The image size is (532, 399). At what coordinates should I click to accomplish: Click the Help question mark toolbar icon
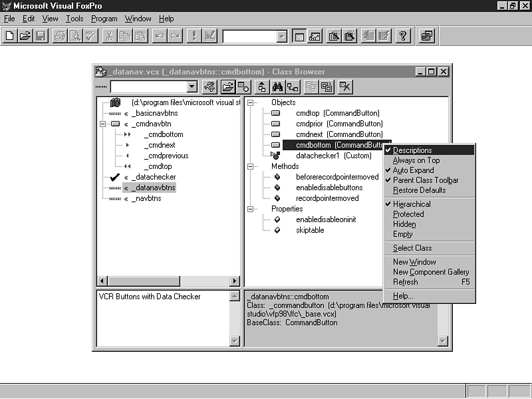[x=402, y=36]
